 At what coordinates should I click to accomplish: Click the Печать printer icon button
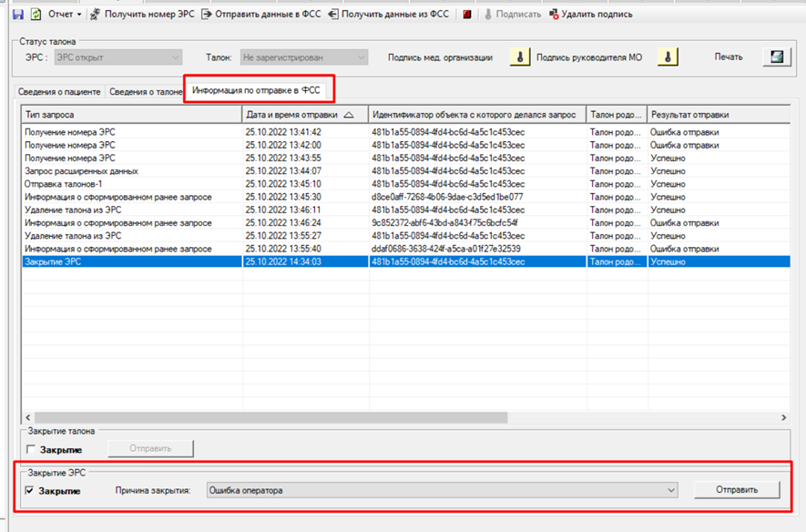(x=777, y=57)
